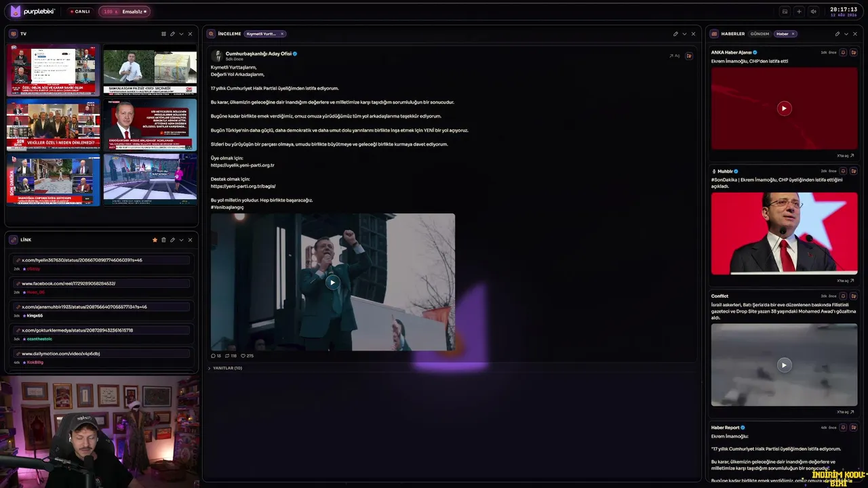Toggle the star favorite in LİNK panel

155,240
